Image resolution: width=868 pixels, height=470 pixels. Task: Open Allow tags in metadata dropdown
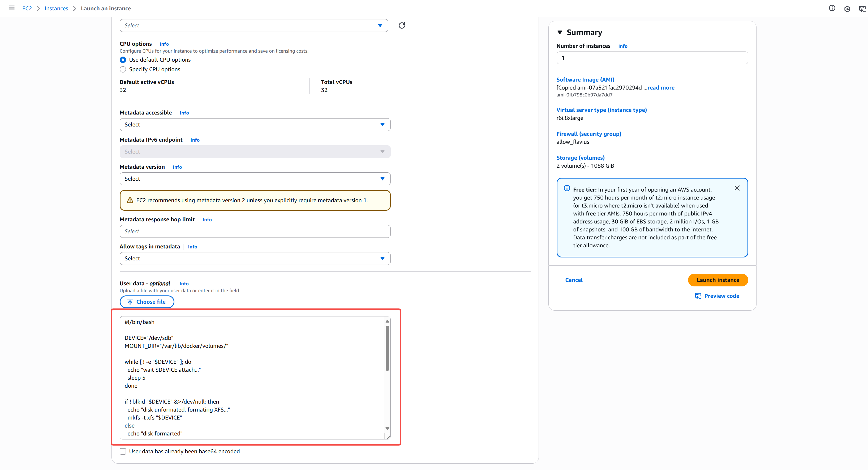pyautogui.click(x=255, y=258)
